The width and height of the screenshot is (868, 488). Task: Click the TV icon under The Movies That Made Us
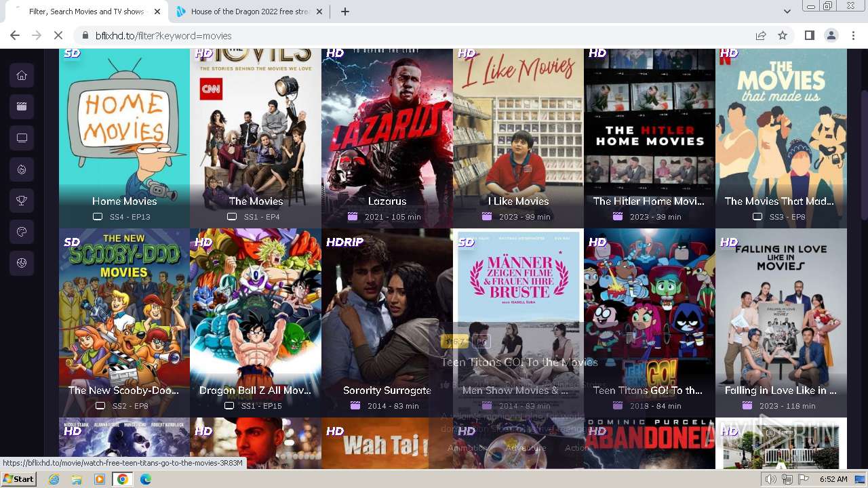tap(757, 217)
